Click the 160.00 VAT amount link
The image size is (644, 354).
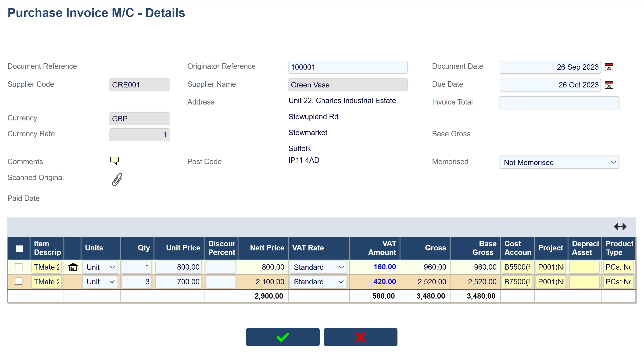(x=384, y=267)
